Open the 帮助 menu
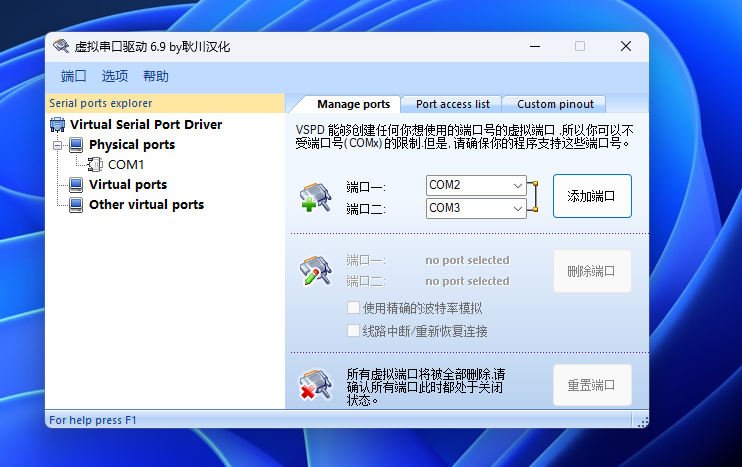This screenshot has height=467, width=742. (x=156, y=76)
